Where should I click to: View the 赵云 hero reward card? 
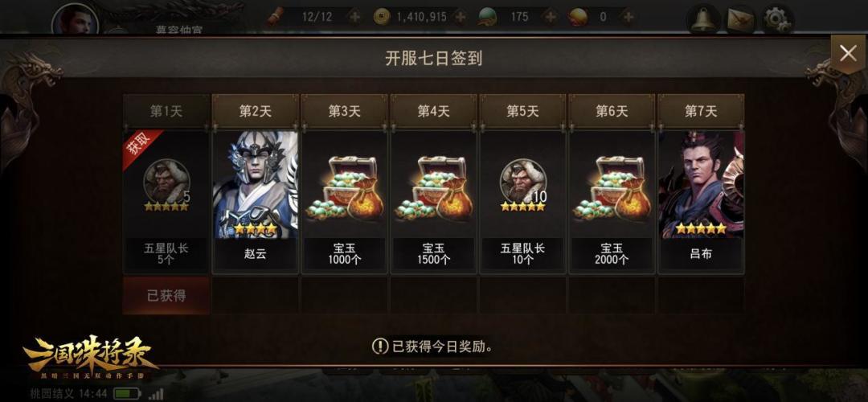[x=256, y=202]
